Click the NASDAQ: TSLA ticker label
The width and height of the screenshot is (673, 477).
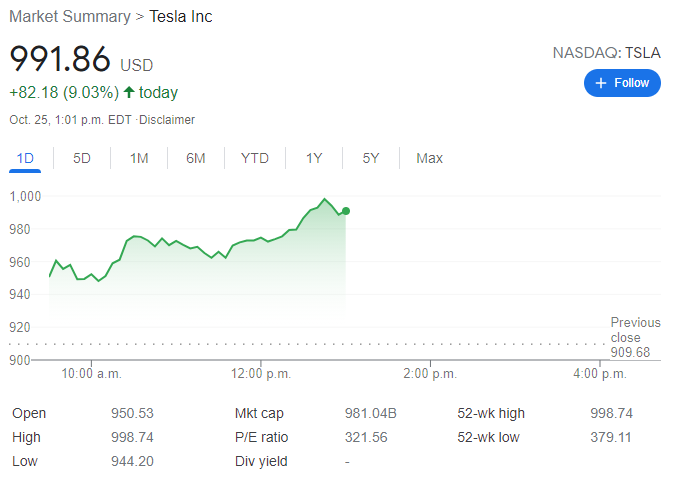(607, 52)
